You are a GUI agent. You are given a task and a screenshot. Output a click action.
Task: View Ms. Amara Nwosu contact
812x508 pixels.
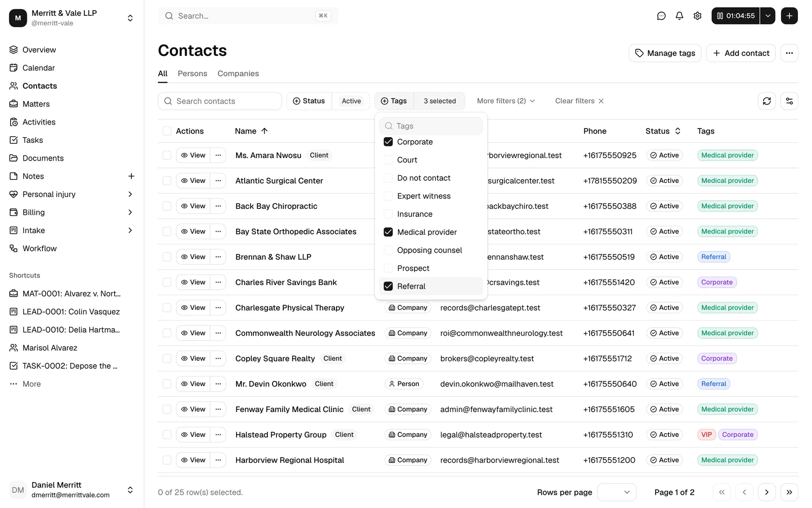[193, 155]
